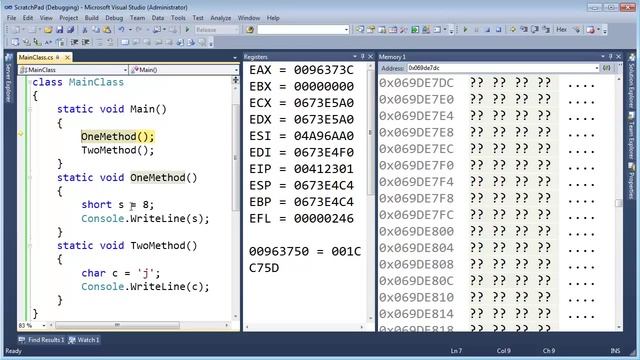Viewport: 640px width, 360px height.
Task: Open the Debug menu
Action: (x=114, y=18)
